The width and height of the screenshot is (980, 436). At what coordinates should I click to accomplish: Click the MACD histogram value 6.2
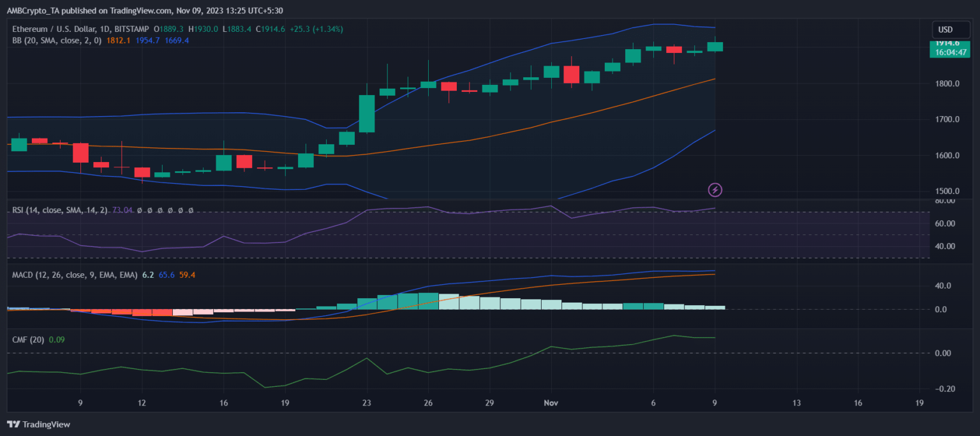click(148, 274)
